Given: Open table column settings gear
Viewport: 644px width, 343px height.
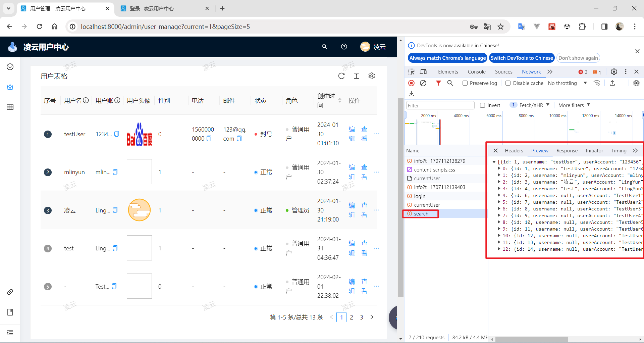Looking at the screenshot, I should pyautogui.click(x=372, y=76).
